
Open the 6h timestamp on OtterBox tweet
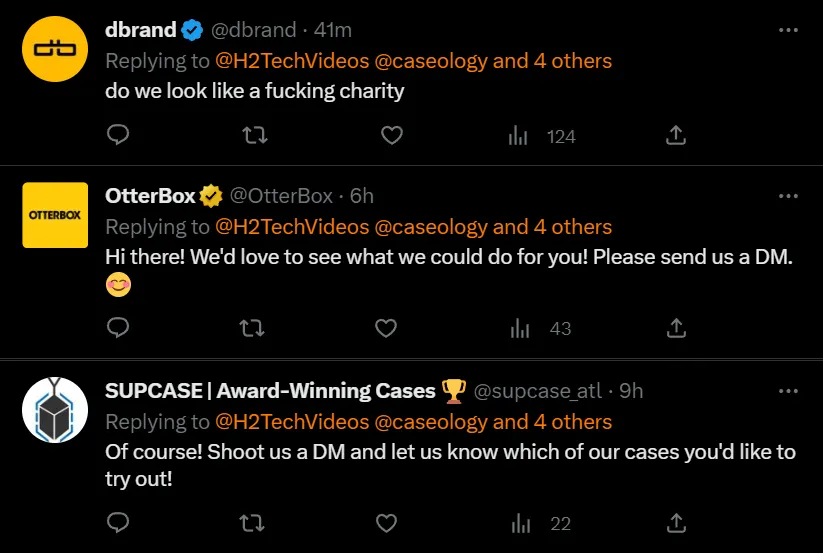pos(362,196)
